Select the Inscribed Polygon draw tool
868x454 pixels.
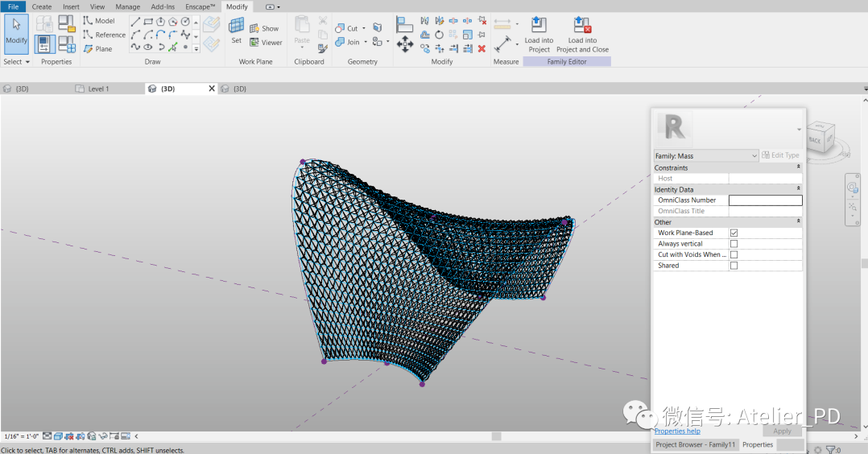(x=160, y=22)
